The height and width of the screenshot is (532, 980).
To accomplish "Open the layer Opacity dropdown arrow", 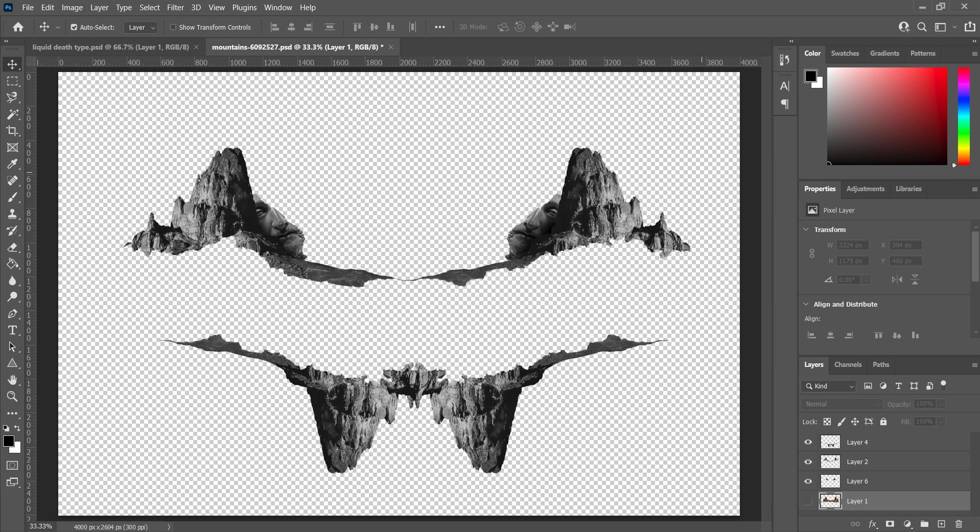I will pos(941,404).
